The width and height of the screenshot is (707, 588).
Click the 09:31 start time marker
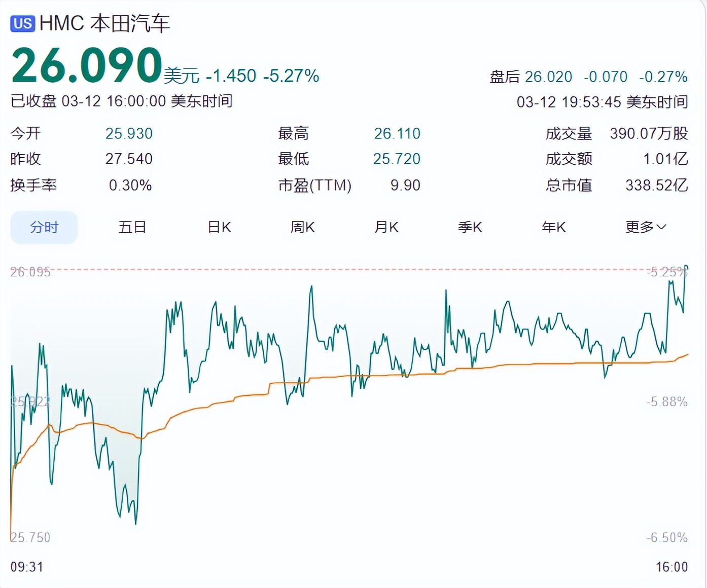[27, 567]
